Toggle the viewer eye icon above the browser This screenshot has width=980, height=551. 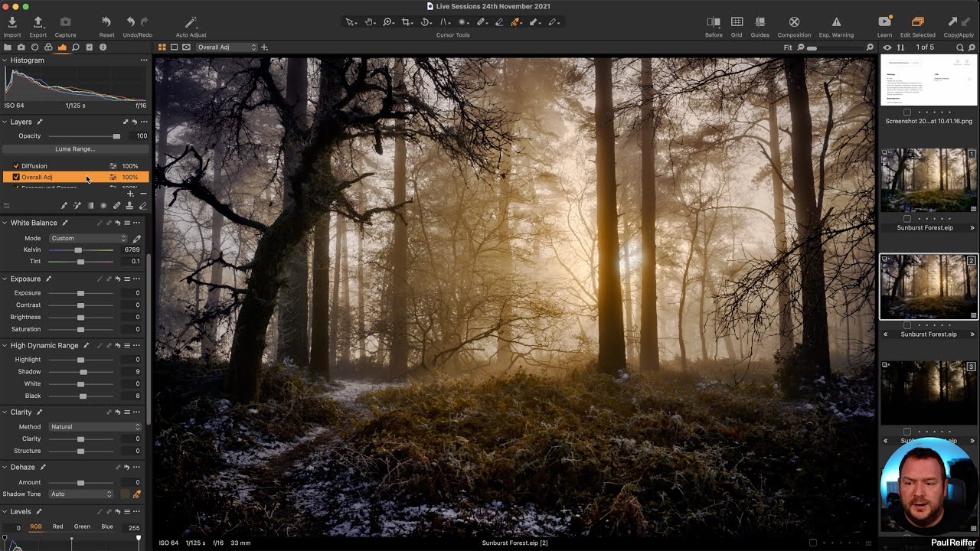887,47
